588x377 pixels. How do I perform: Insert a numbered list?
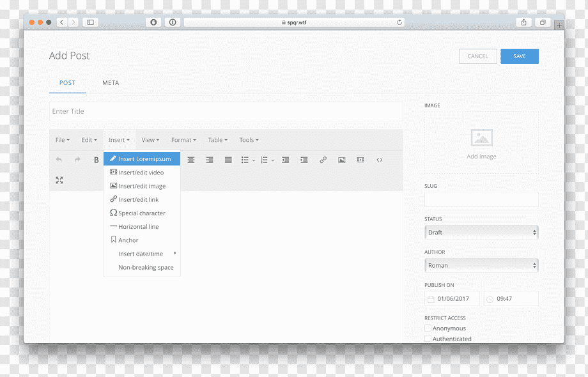(x=264, y=160)
